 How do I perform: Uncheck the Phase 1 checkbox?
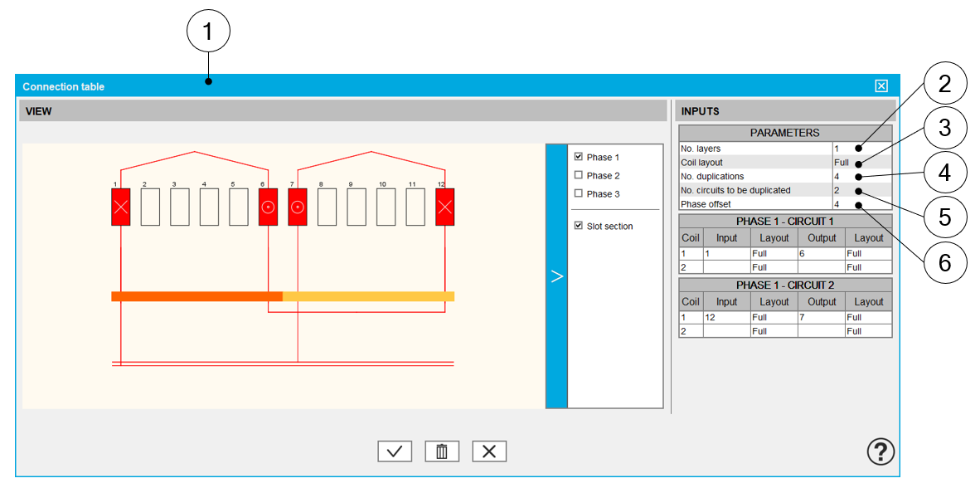579,157
